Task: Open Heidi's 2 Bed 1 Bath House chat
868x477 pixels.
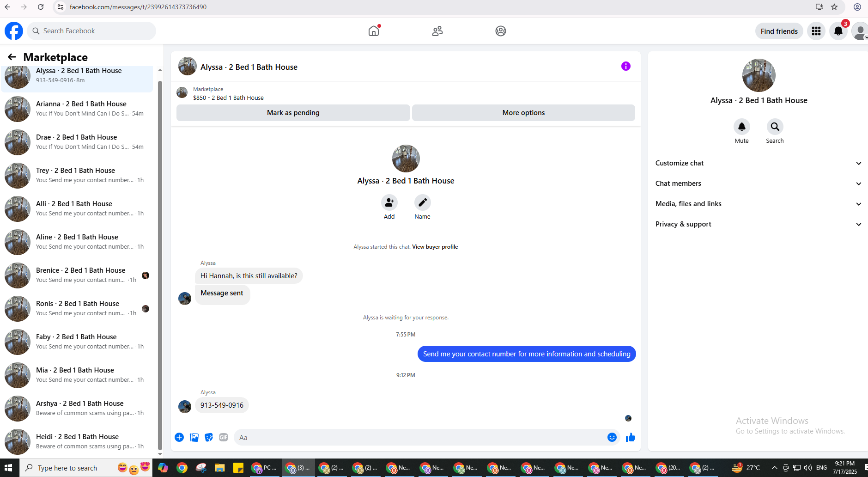Action: tap(77, 442)
